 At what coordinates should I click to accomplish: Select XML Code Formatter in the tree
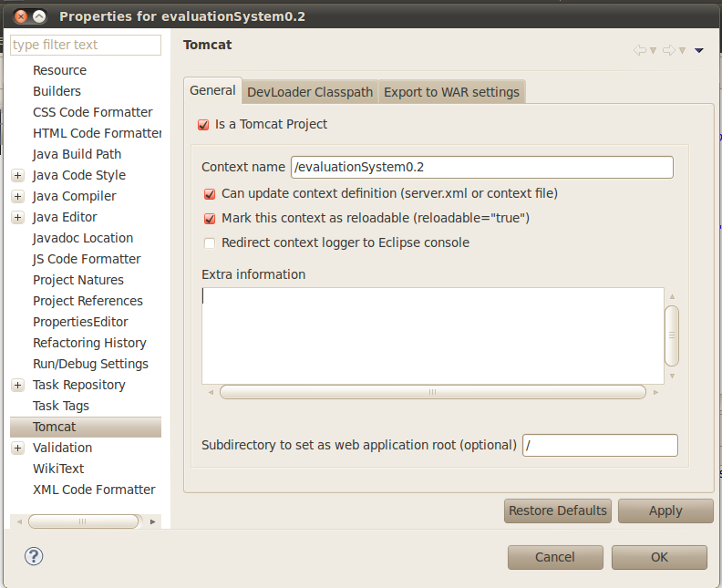(94, 490)
